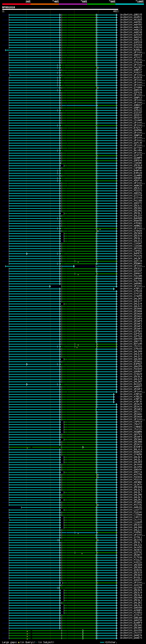Click hit label UniRef100_Q1PCI8
This screenshot has height=644, width=146.
click(x=131, y=261)
